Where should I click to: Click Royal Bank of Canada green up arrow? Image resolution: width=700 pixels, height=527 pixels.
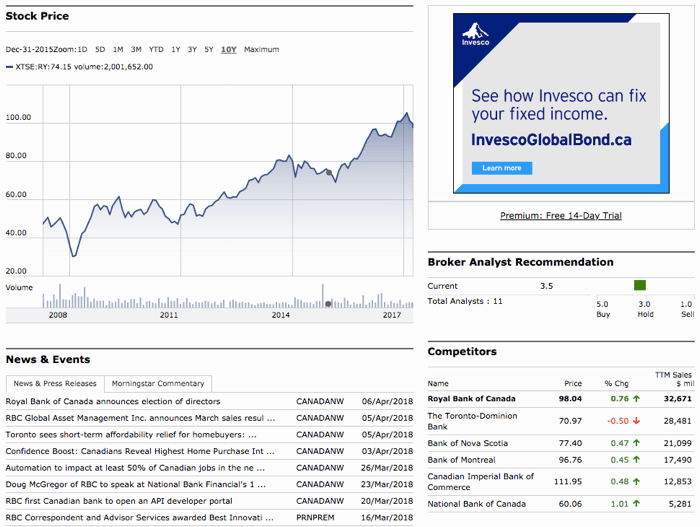[x=637, y=398]
